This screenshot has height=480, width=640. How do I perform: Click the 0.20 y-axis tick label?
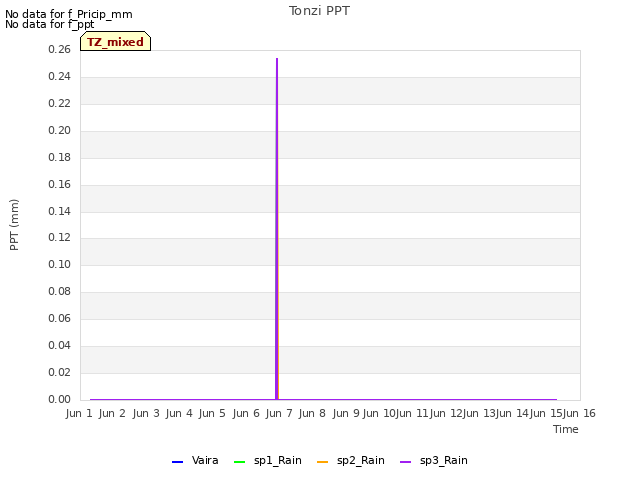[60, 130]
